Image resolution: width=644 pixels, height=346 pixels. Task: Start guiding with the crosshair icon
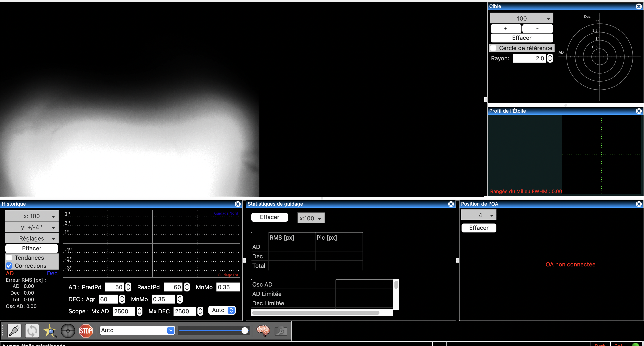[68, 331]
